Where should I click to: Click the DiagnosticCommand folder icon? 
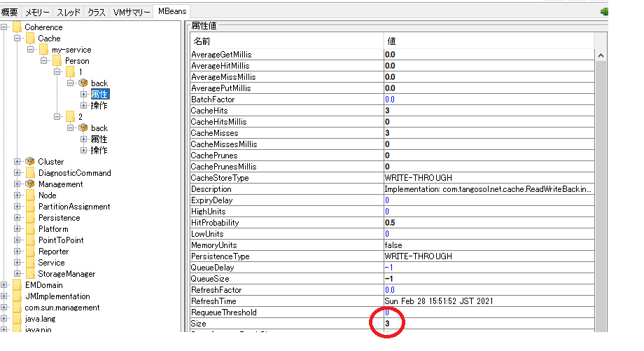click(x=30, y=172)
